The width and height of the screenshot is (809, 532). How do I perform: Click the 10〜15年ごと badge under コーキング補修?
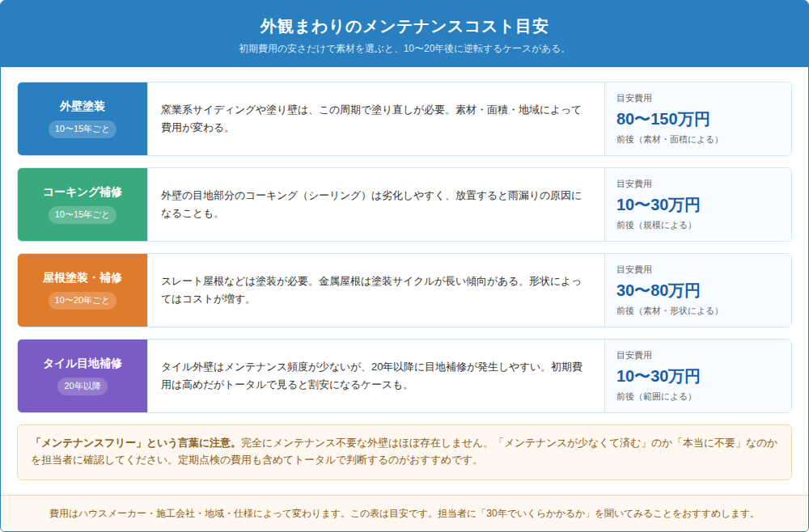[82, 214]
